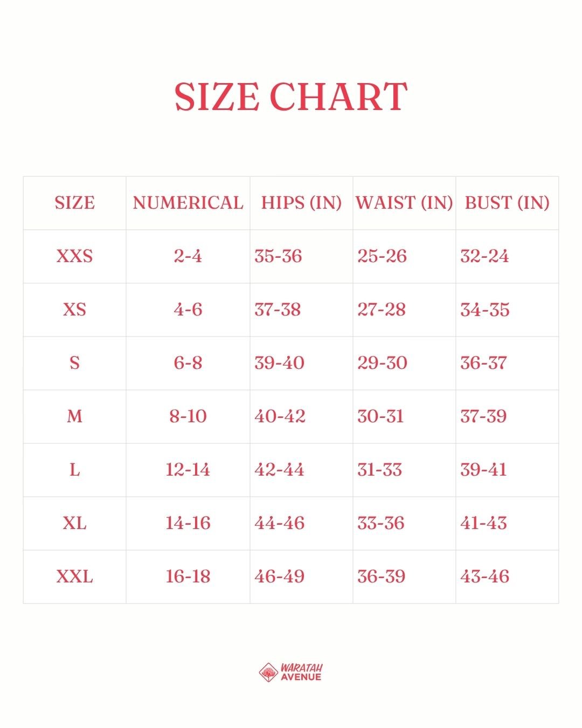Click the SIZE CHART title
The width and height of the screenshot is (582, 728).
tap(290, 97)
